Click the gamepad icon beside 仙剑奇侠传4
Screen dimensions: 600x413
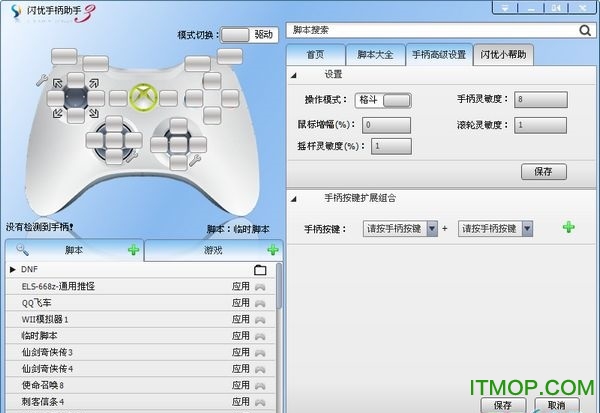(260, 369)
